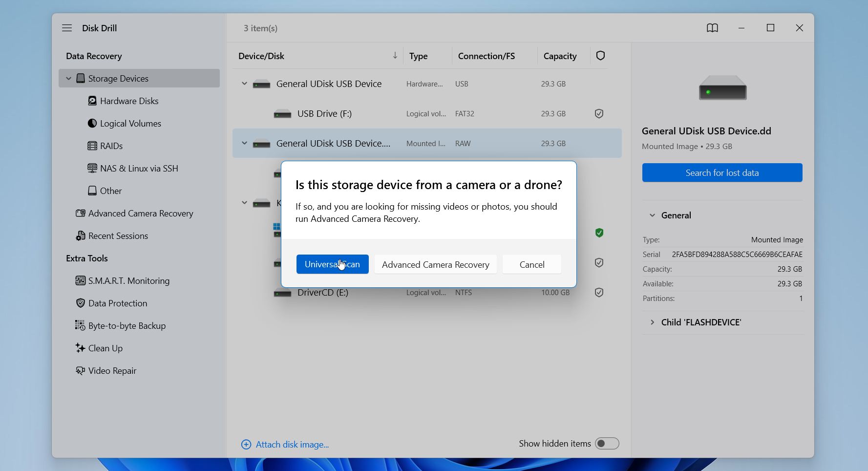Viewport: 868px width, 471px height.
Task: Click the shield icon in USB Drive (F:) row
Action: (x=599, y=114)
